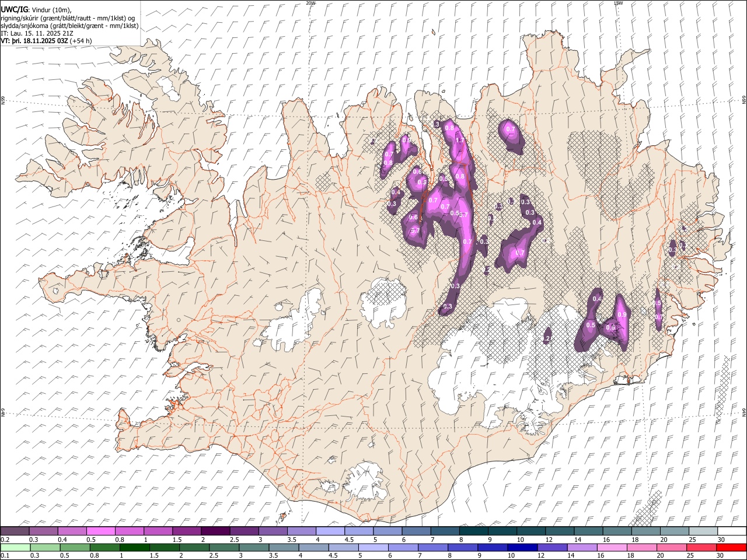747x560 pixels.
Task: Click the '3.5' label in lower legend row
Action: (x=273, y=555)
